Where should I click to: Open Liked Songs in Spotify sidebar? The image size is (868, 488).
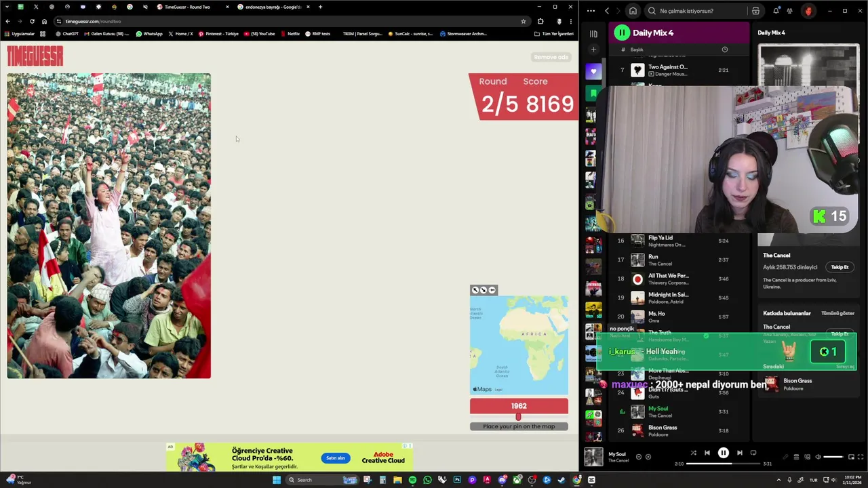[593, 71]
